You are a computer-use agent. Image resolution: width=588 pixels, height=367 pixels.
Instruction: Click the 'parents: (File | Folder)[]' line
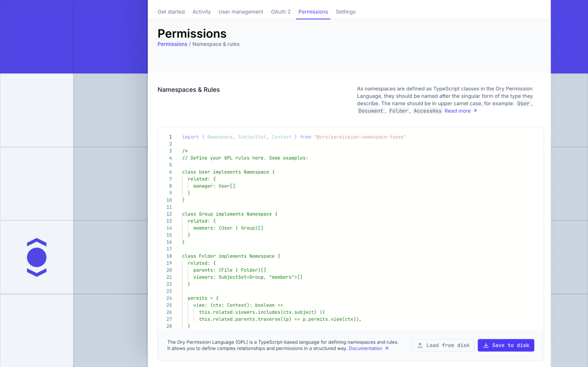point(229,270)
